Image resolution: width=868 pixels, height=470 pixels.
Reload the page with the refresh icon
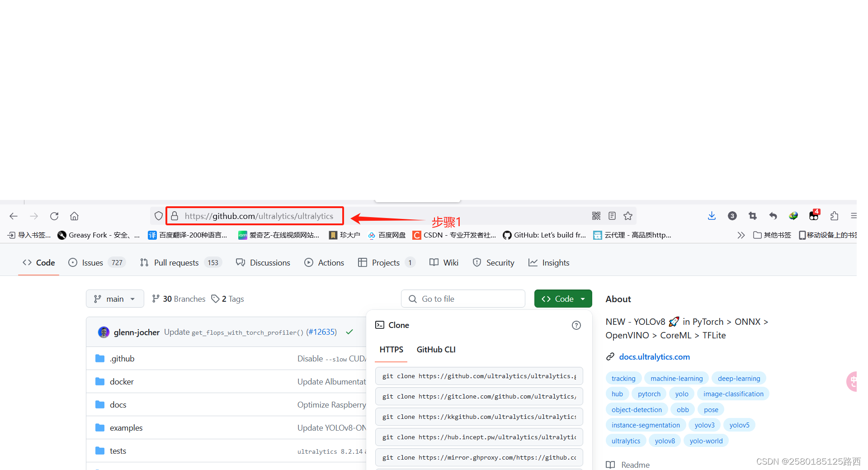click(x=54, y=216)
